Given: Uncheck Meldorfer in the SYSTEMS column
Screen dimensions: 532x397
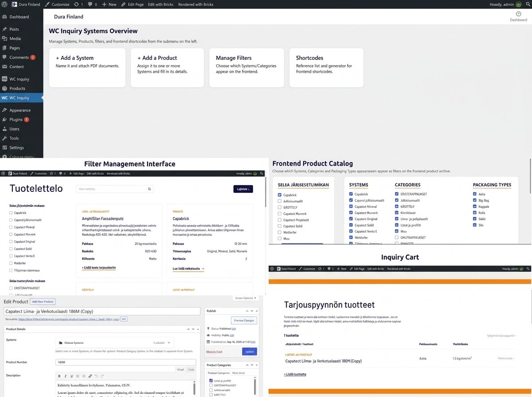Looking at the screenshot, I should click(351, 237).
